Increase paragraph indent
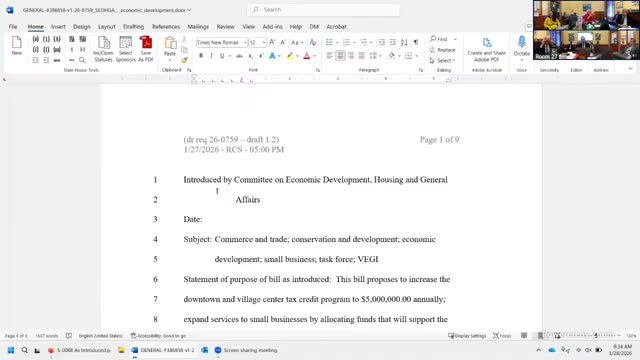This screenshot has width=640, height=360. pyautogui.click(x=392, y=42)
